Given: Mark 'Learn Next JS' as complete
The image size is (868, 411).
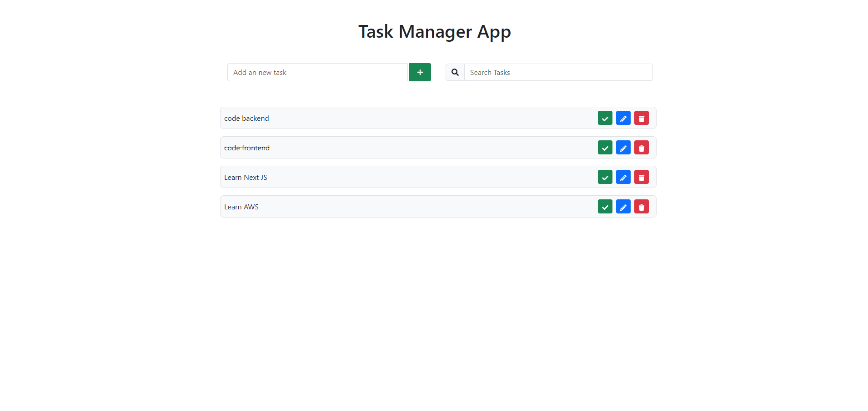Looking at the screenshot, I should point(605,177).
